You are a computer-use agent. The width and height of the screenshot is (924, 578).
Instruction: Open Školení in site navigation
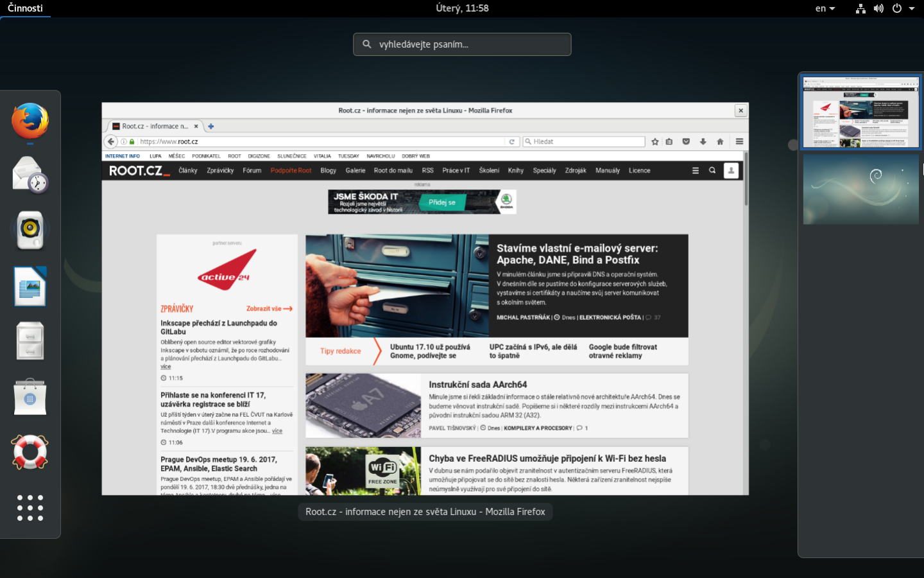[x=489, y=171]
